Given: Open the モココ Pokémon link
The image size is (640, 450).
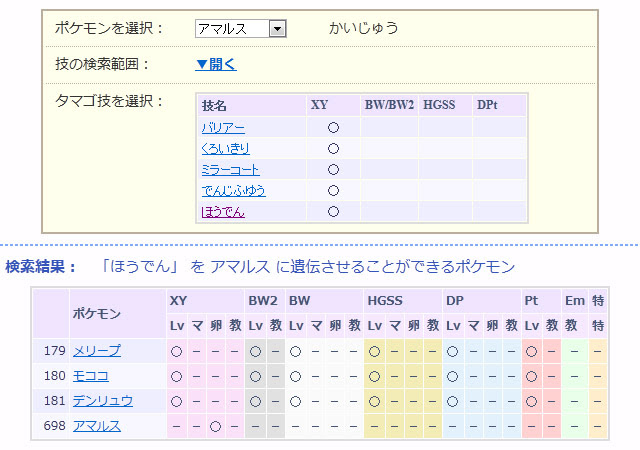Looking at the screenshot, I should pyautogui.click(x=91, y=376).
